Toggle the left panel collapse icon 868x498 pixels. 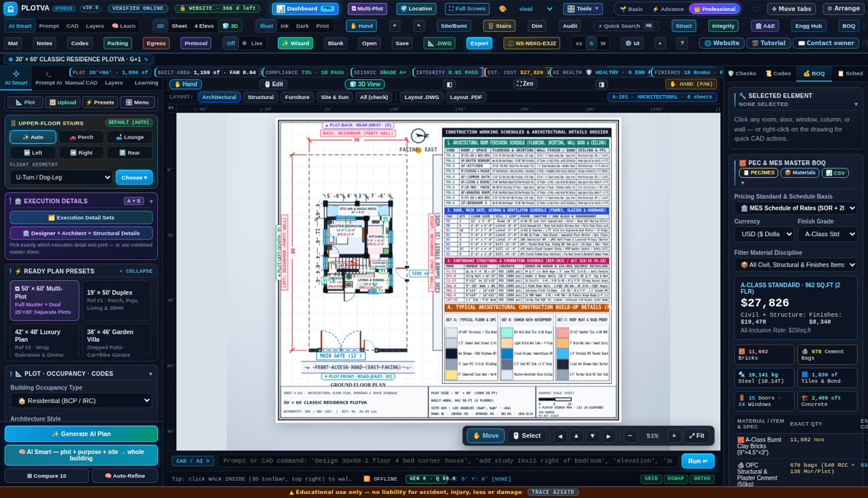449,84
